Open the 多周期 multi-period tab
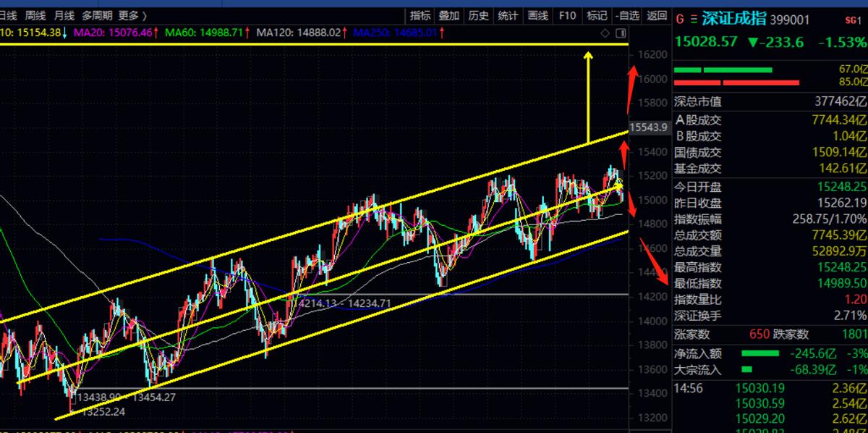The width and height of the screenshot is (868, 433). (x=97, y=15)
